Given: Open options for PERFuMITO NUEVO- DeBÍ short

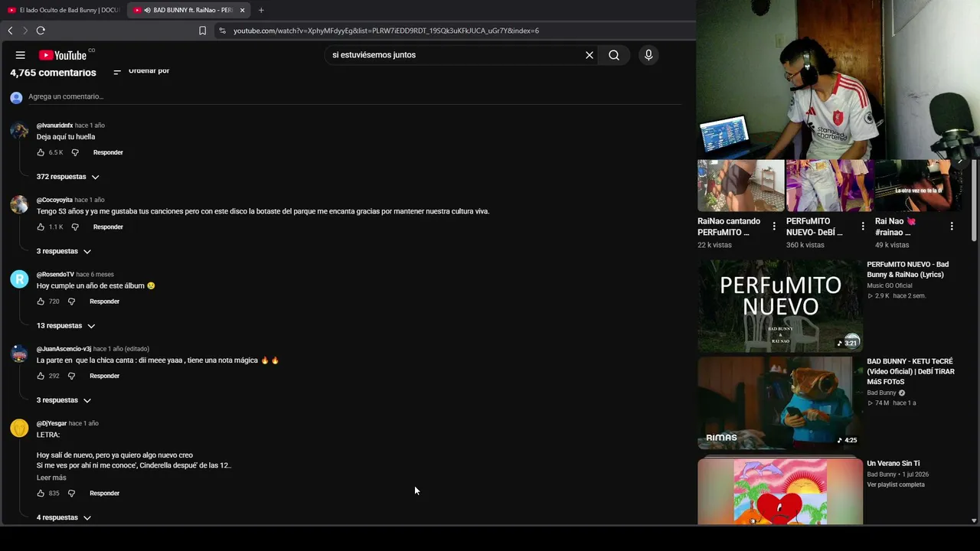Looking at the screenshot, I should (x=863, y=227).
